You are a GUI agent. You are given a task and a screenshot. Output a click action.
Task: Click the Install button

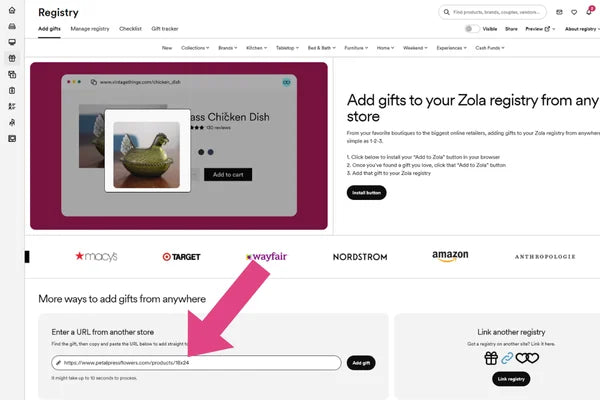point(367,193)
